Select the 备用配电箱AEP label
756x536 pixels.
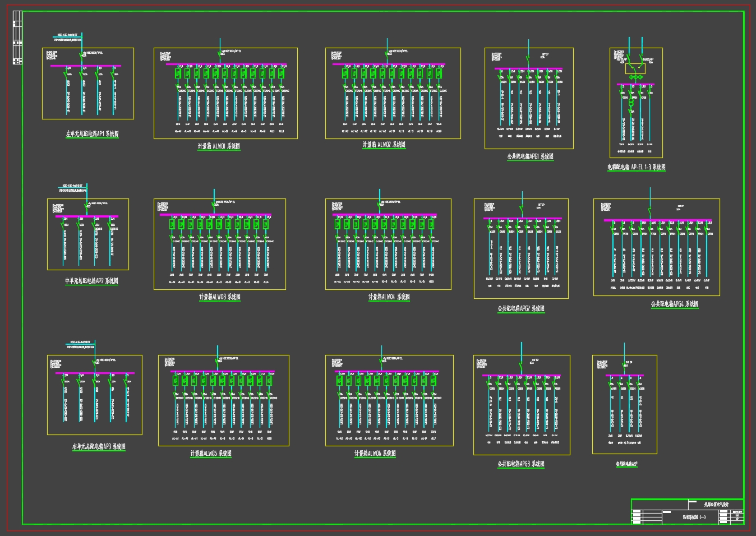pyautogui.click(x=627, y=464)
